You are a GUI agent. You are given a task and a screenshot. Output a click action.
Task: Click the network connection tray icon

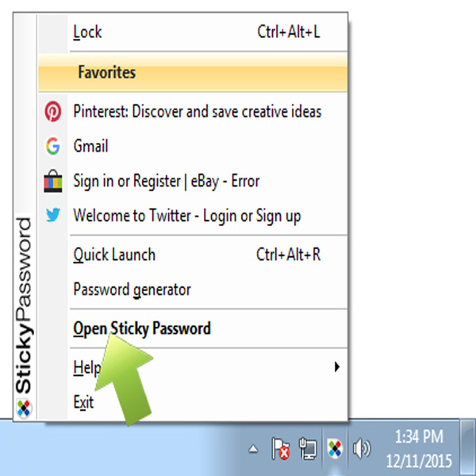tap(308, 448)
